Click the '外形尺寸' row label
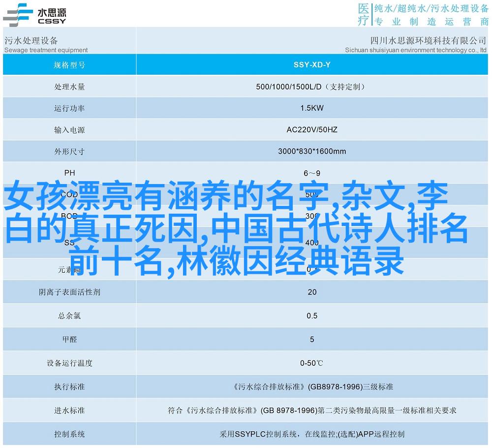The width and height of the screenshot is (492, 448). click(69, 152)
